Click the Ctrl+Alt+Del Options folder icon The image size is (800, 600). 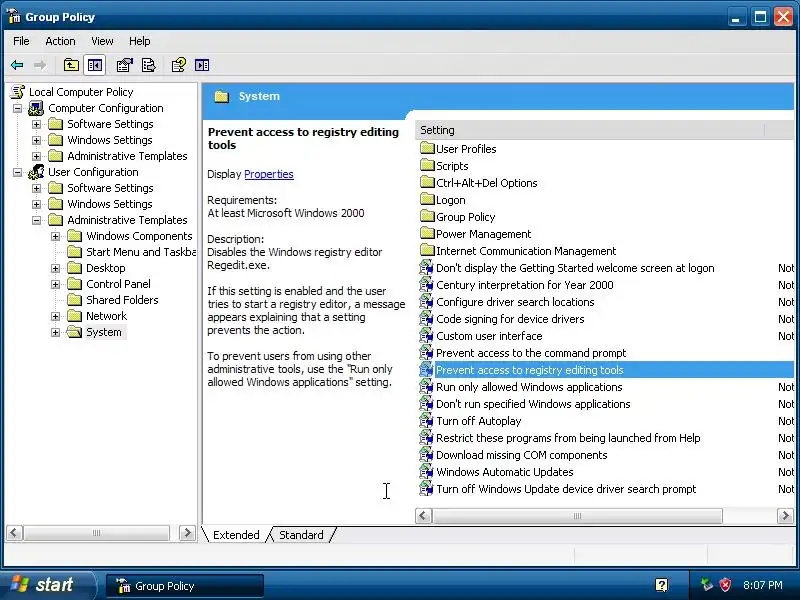(427, 183)
